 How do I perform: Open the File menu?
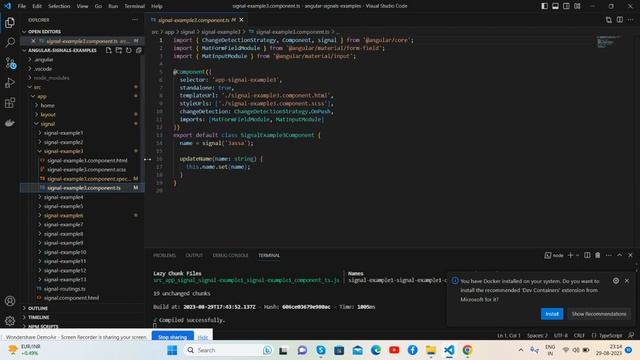[22, 6]
